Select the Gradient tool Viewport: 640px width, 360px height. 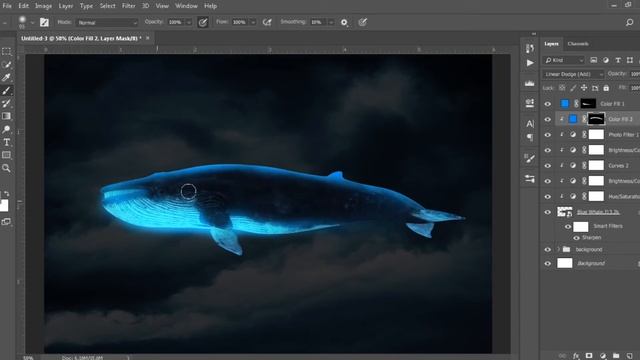point(6,116)
